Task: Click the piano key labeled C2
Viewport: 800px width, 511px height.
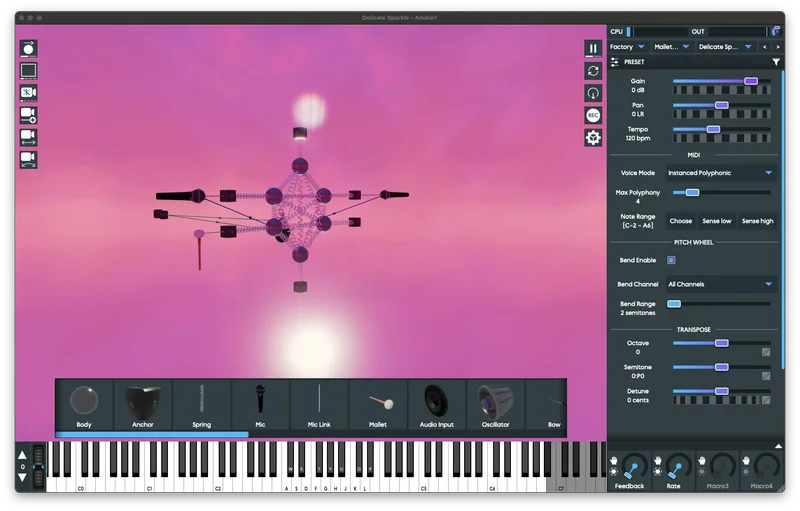Action: tap(218, 484)
